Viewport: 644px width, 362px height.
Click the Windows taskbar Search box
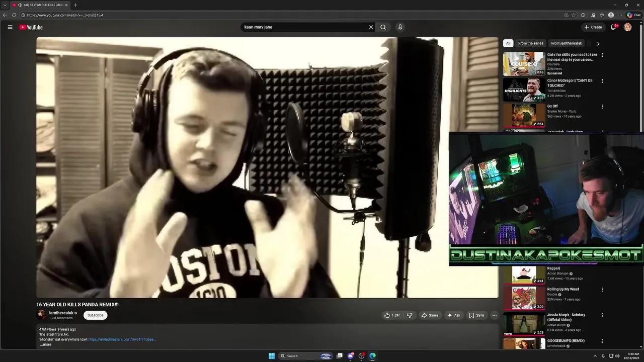pos(306,356)
